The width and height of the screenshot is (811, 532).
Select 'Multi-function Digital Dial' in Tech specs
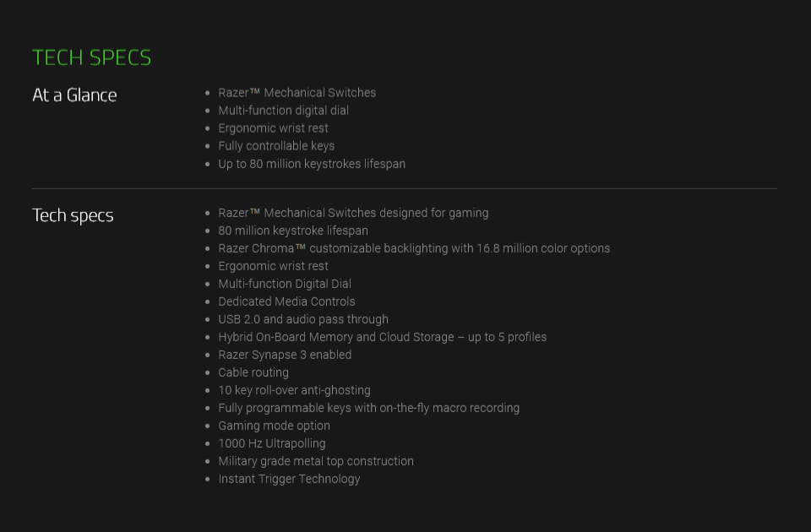[x=285, y=284]
